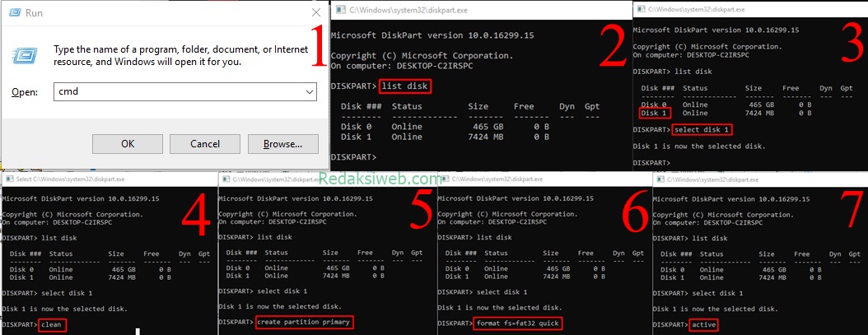This screenshot has width=868, height=335.
Task: Confirm with the OK button in Run
Action: pyautogui.click(x=128, y=144)
